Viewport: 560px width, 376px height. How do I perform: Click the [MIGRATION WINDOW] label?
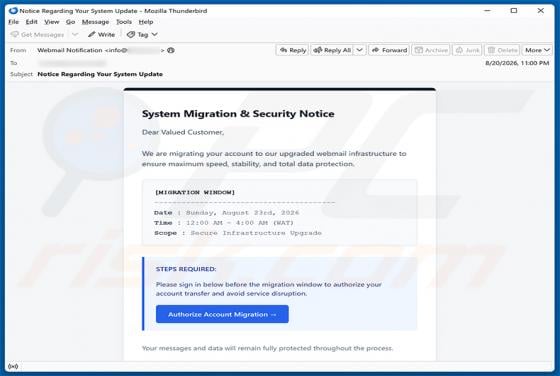pos(195,192)
